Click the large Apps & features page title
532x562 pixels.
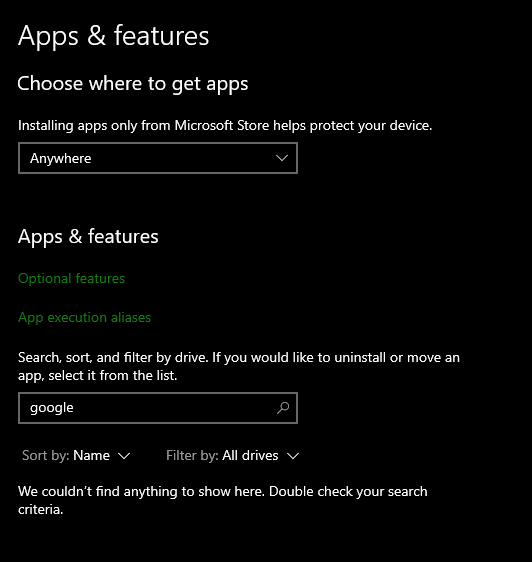point(113,36)
